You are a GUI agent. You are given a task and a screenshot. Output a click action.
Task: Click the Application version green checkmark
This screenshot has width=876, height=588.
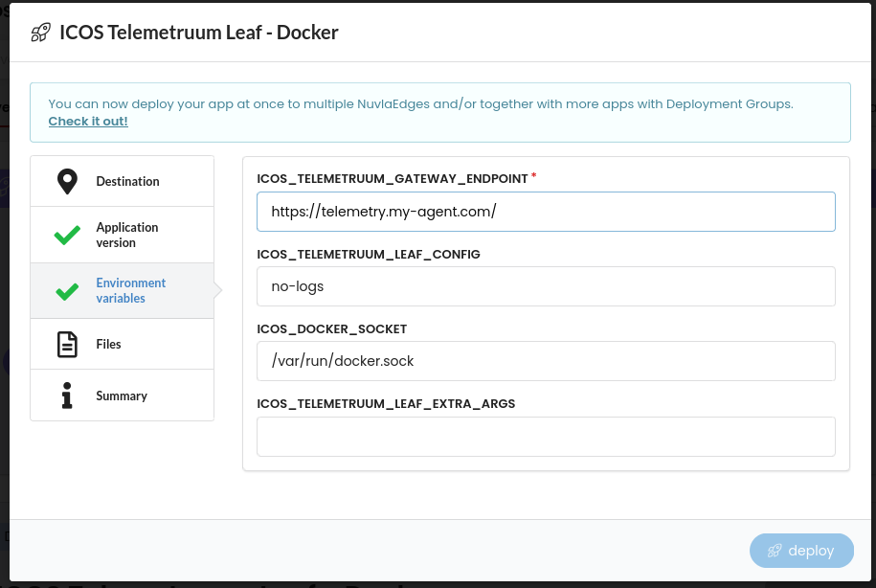click(67, 236)
